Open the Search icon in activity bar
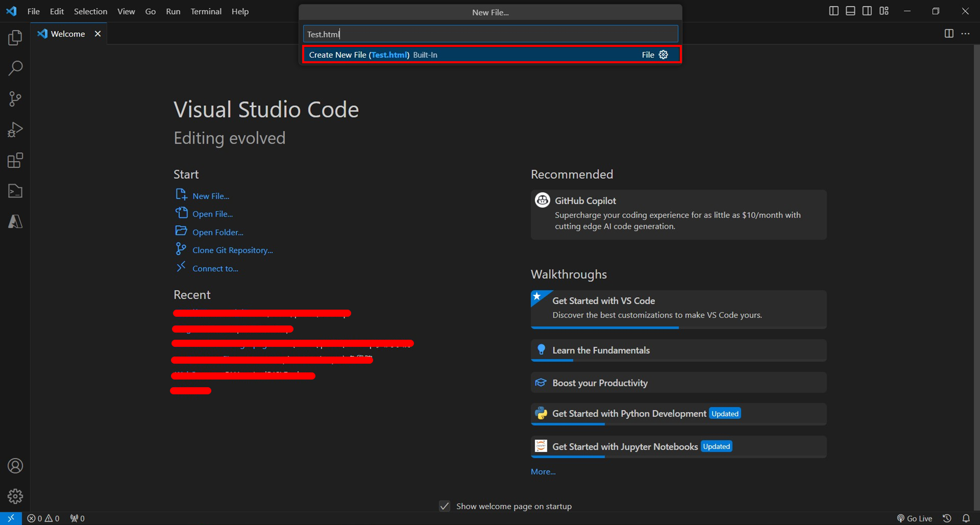This screenshot has height=525, width=980. 15,68
